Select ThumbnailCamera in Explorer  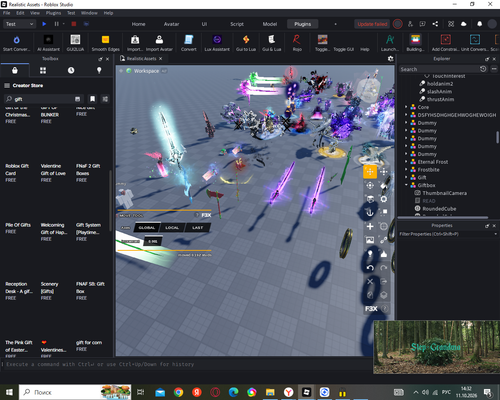click(x=444, y=193)
